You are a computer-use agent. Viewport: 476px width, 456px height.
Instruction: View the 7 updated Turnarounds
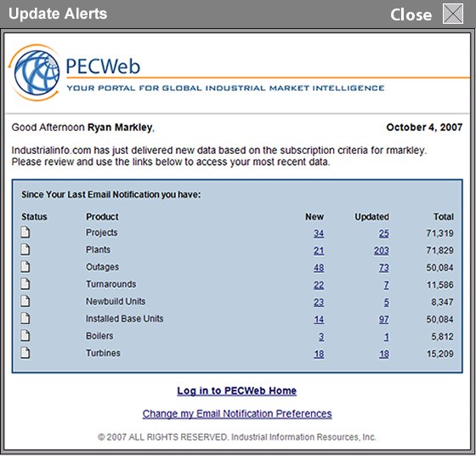(x=386, y=285)
